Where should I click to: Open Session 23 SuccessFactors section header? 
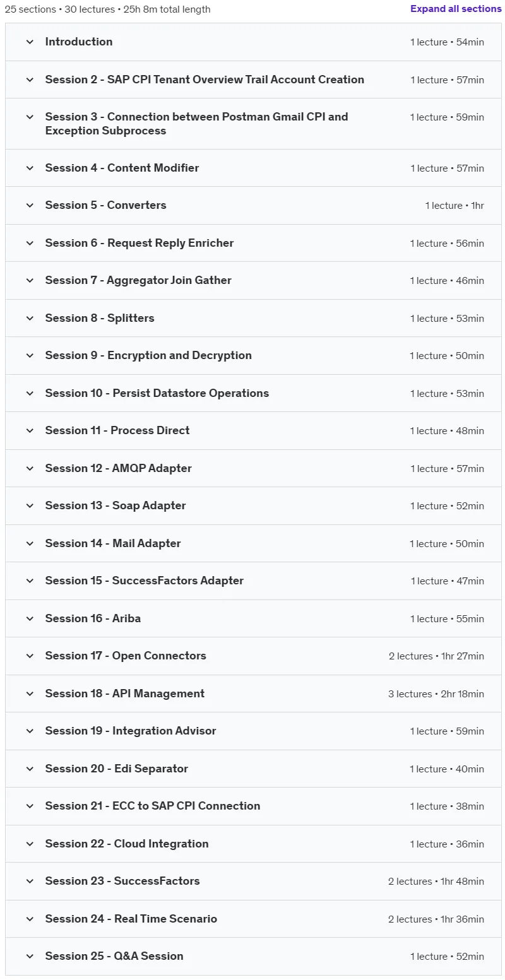point(253,882)
